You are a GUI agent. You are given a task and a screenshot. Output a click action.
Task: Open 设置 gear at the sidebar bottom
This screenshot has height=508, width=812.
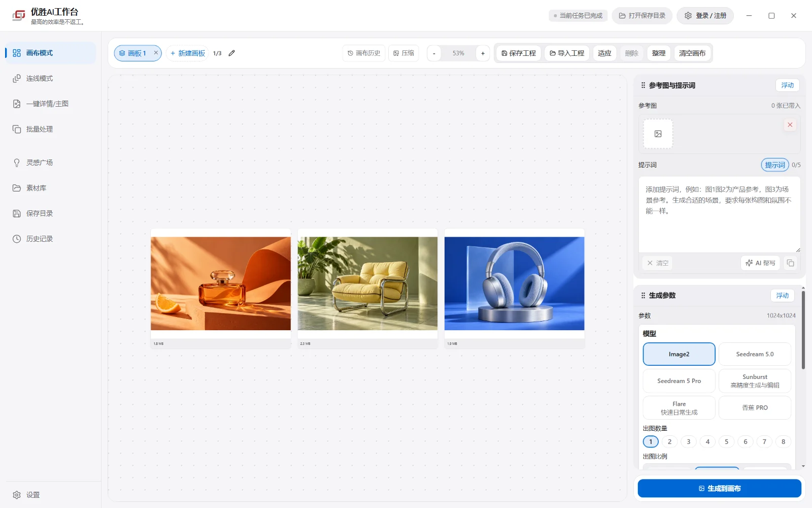(17, 495)
